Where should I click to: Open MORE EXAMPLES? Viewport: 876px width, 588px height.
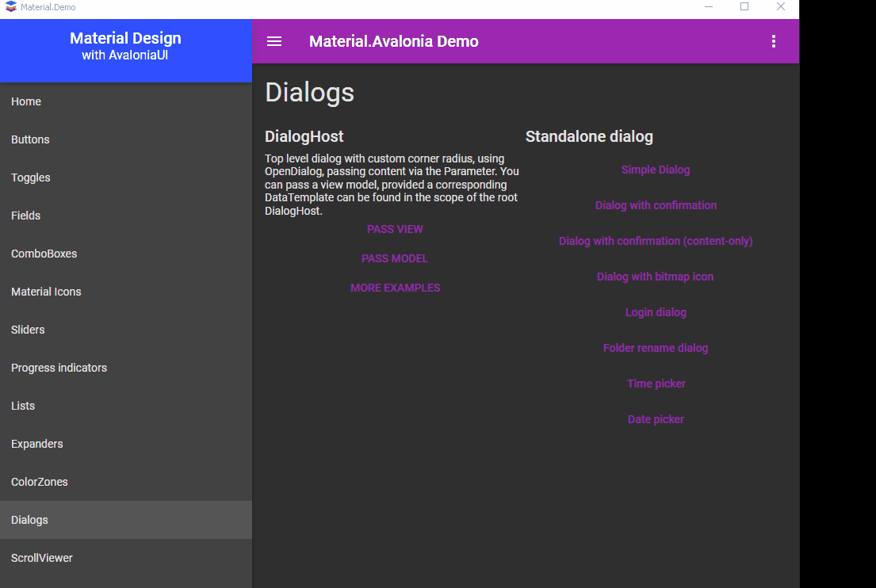coord(395,288)
